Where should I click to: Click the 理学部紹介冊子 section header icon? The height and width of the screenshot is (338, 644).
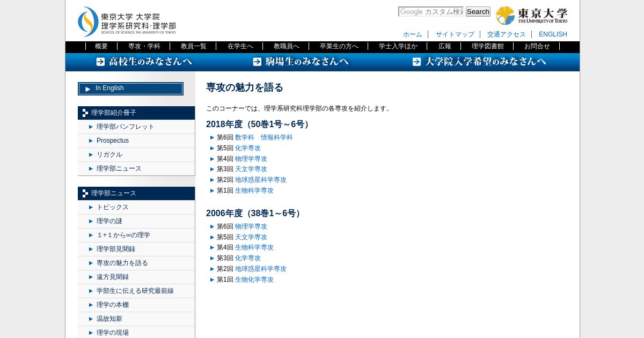[x=85, y=113]
